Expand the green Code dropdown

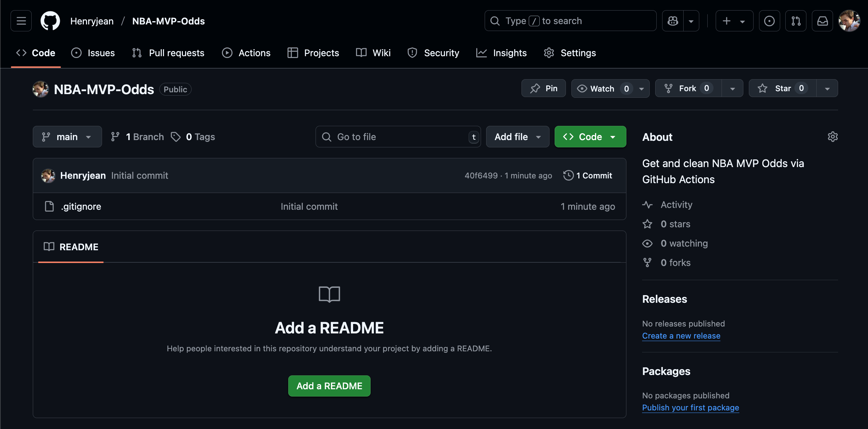coord(590,137)
